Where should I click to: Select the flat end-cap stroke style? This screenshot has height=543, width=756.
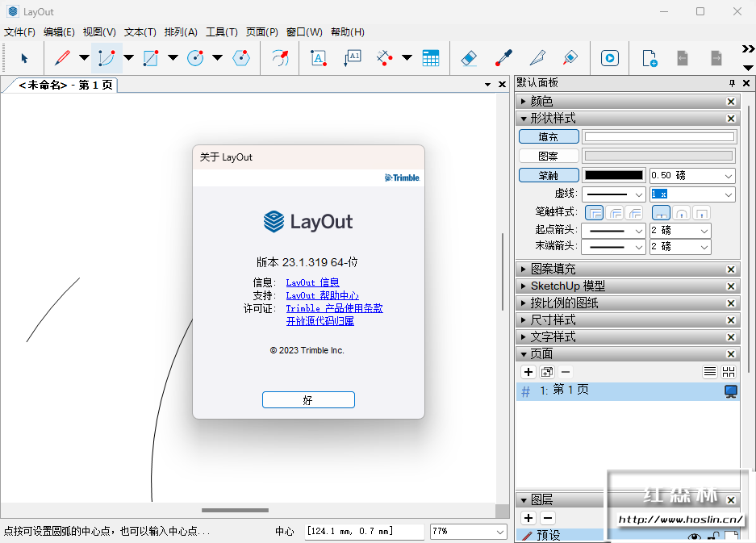(x=661, y=213)
